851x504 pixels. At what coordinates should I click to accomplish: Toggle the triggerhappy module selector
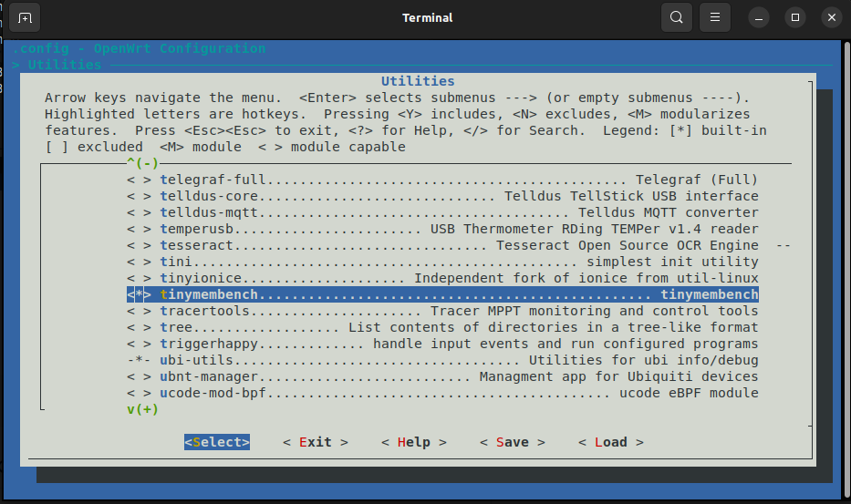[139, 344]
